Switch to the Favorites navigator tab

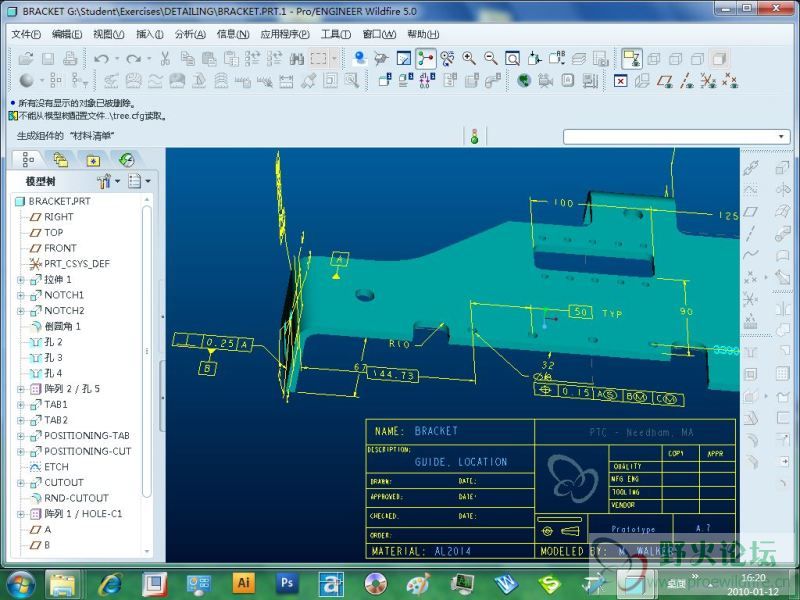[x=93, y=160]
